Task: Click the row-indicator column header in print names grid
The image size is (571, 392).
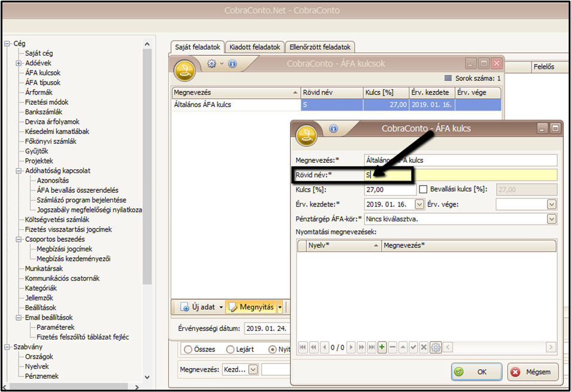Action: 302,245
